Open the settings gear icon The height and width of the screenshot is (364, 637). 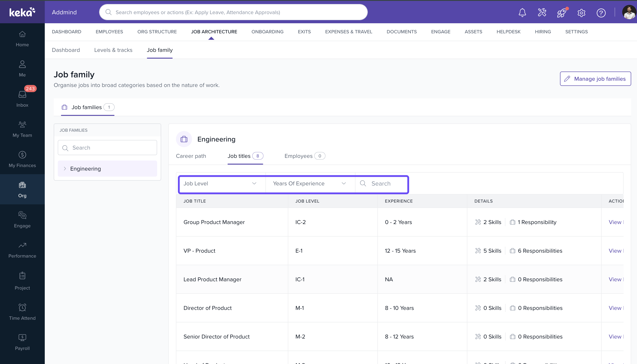coord(581,13)
